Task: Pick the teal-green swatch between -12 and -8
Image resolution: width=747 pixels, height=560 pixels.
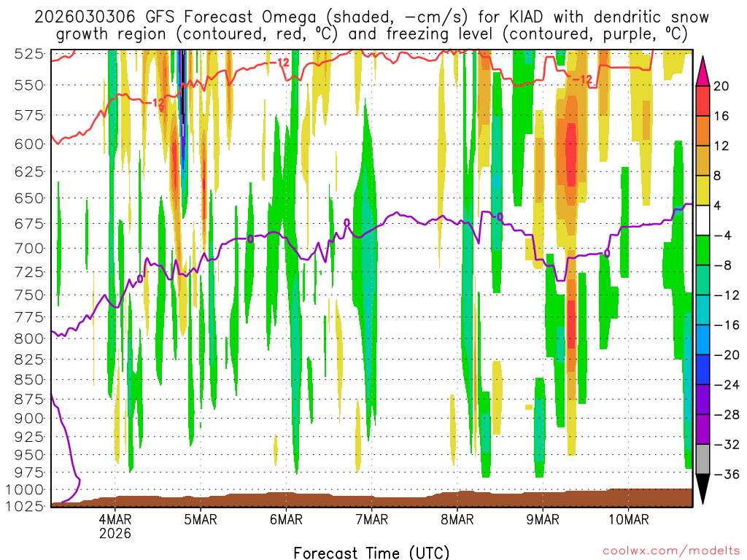Action: (703, 280)
